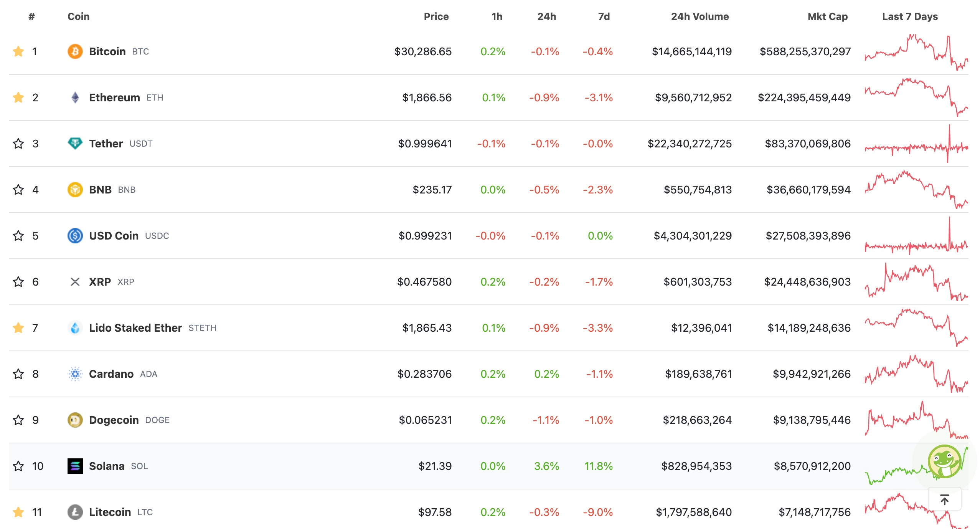980x529 pixels.
Task: Remove Lido Staked Ether star favorite
Action: [18, 328]
